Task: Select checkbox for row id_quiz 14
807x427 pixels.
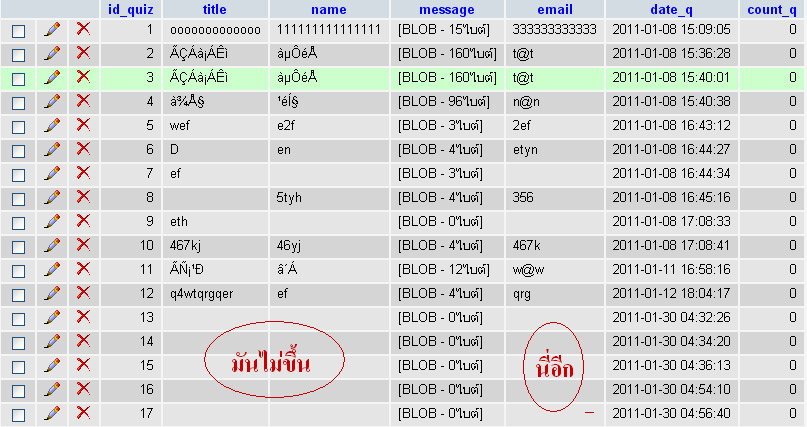Action: point(19,343)
